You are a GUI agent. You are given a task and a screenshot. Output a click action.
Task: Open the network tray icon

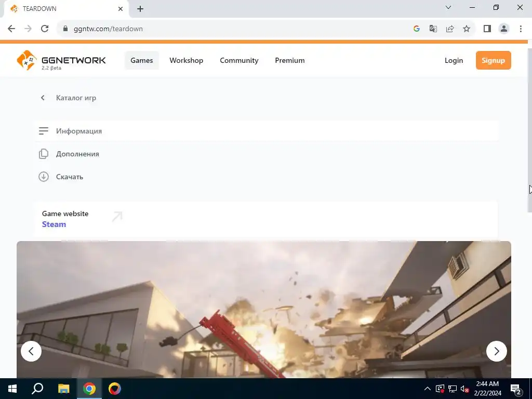pos(453,389)
